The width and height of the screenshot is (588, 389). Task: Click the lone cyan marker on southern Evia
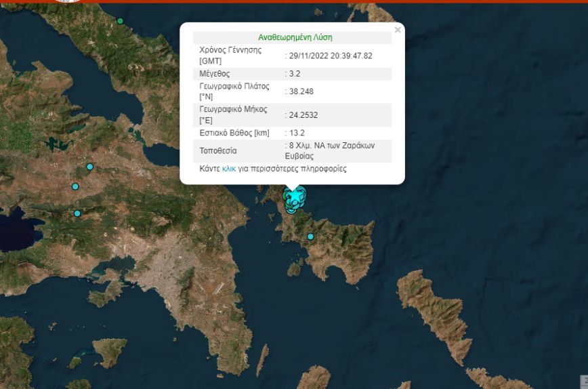pos(310,237)
